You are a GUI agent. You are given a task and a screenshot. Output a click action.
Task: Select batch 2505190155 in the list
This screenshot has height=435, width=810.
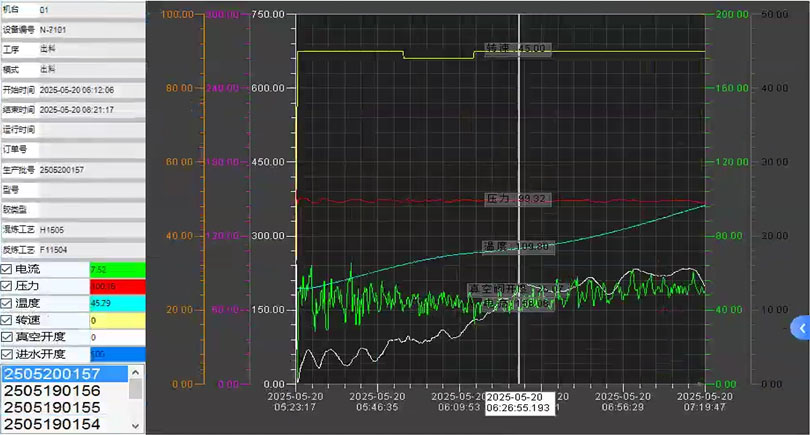click(55, 407)
